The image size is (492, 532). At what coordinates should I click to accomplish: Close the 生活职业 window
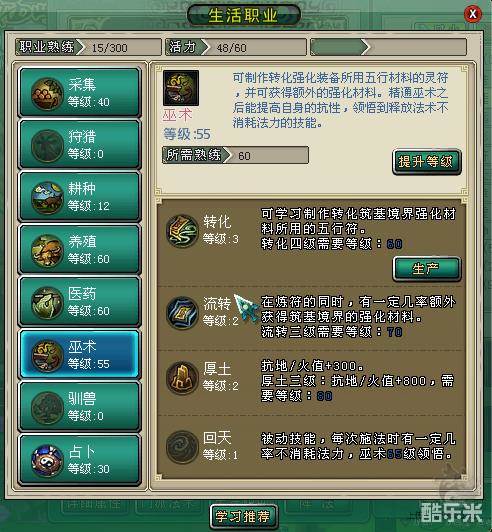[x=473, y=14]
